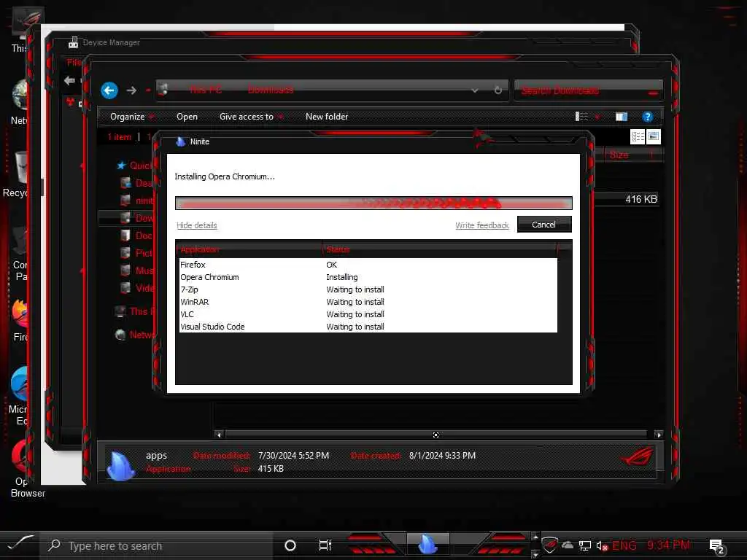Screen dimensions: 747x560
Task: Open the view options dropdown arrow
Action: point(597,117)
